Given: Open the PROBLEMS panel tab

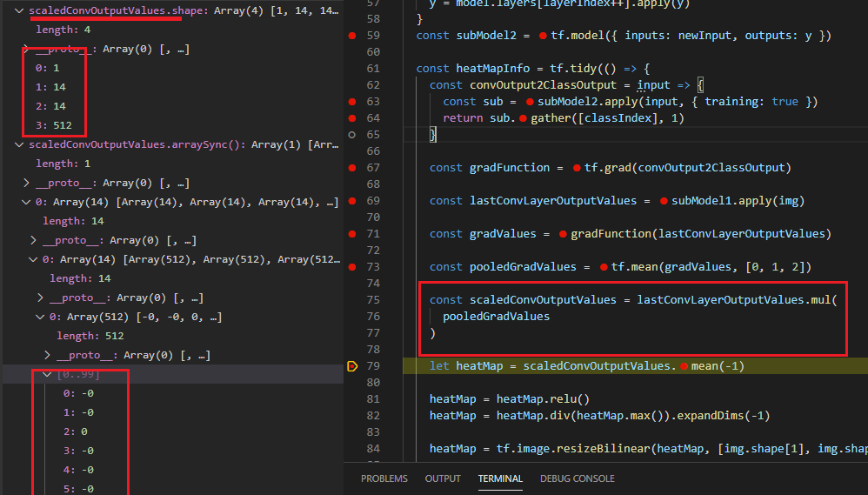Looking at the screenshot, I should click(384, 478).
